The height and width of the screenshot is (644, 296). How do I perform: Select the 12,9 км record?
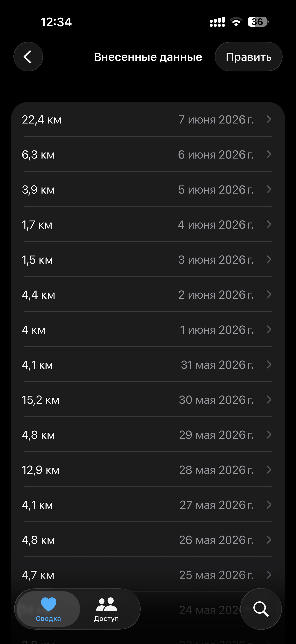148,470
